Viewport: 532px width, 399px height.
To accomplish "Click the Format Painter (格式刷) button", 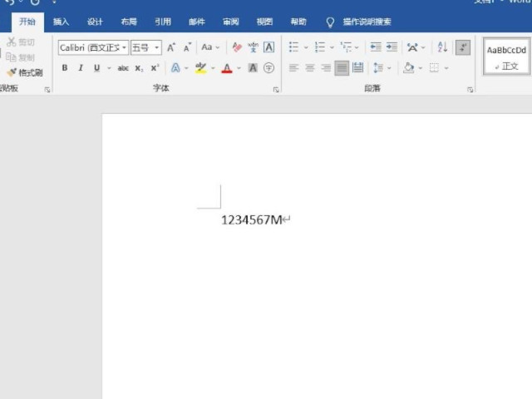I will (x=24, y=72).
